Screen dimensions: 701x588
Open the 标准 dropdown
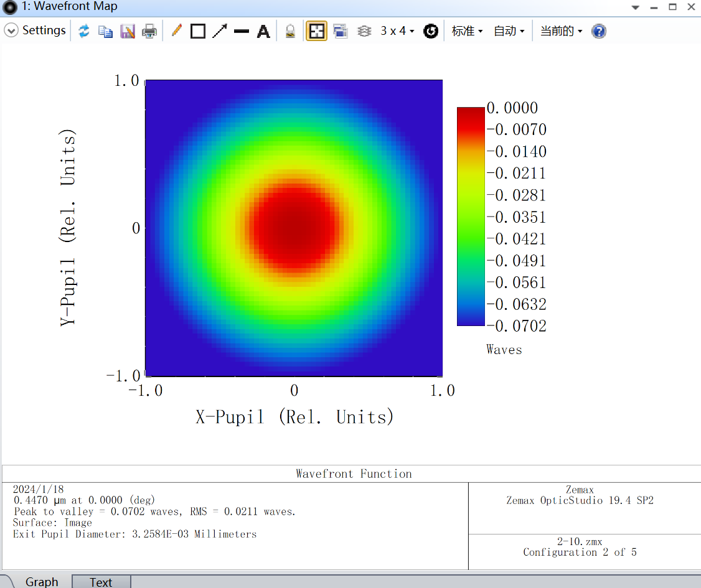pyautogui.click(x=467, y=31)
